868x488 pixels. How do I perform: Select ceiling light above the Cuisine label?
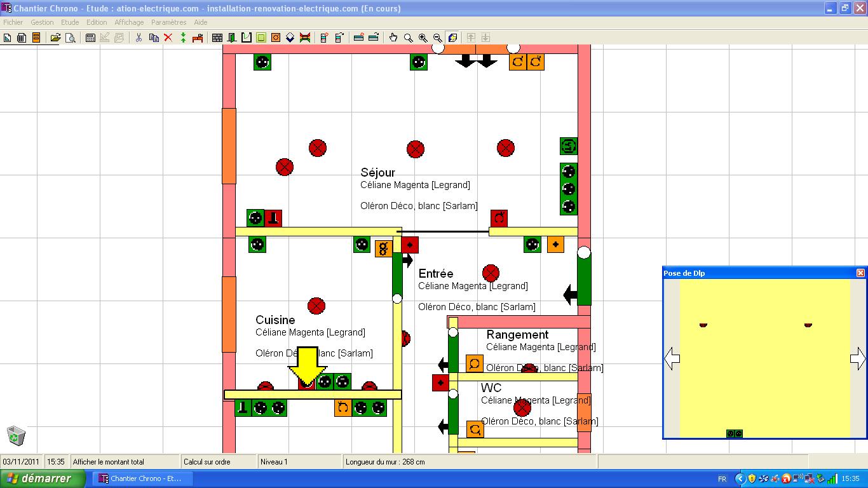pyautogui.click(x=316, y=306)
